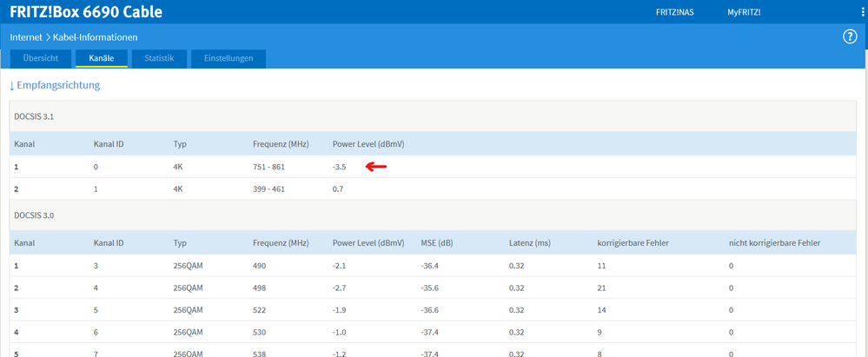Click frequency value 498
Screen dimensions: 868x357
point(259,288)
